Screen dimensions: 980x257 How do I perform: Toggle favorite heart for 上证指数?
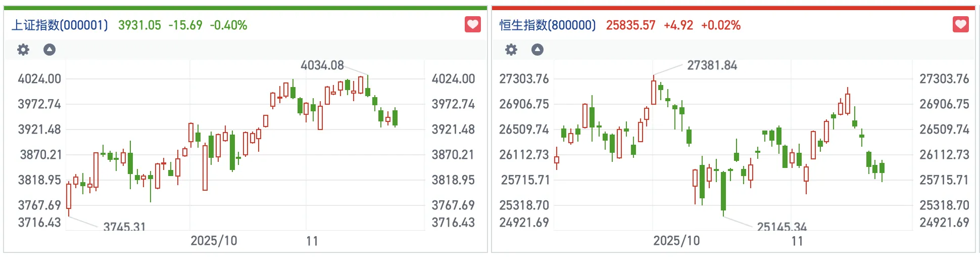point(472,24)
